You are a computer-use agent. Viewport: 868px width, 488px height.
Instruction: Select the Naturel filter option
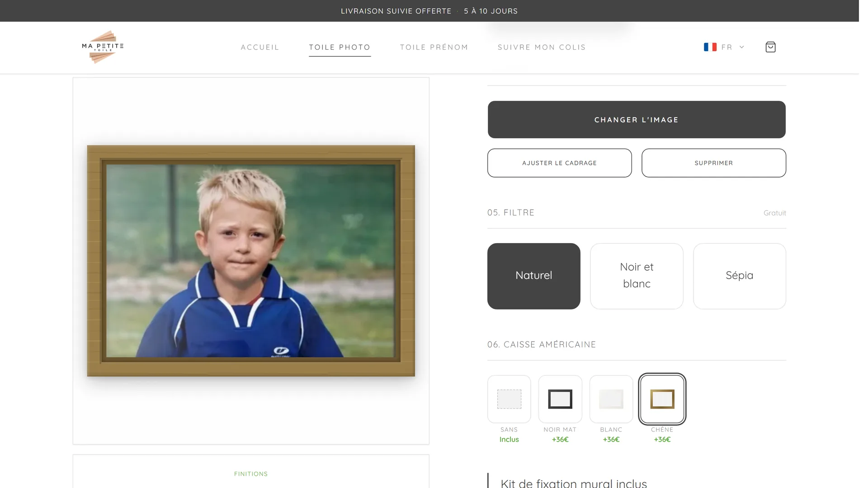pos(533,276)
